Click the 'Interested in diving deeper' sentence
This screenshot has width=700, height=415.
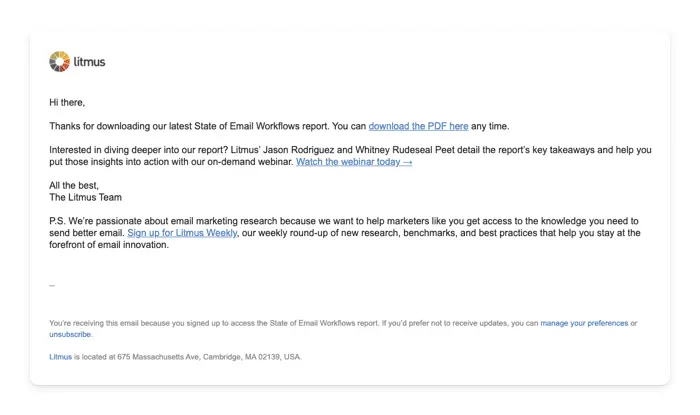tap(105, 150)
